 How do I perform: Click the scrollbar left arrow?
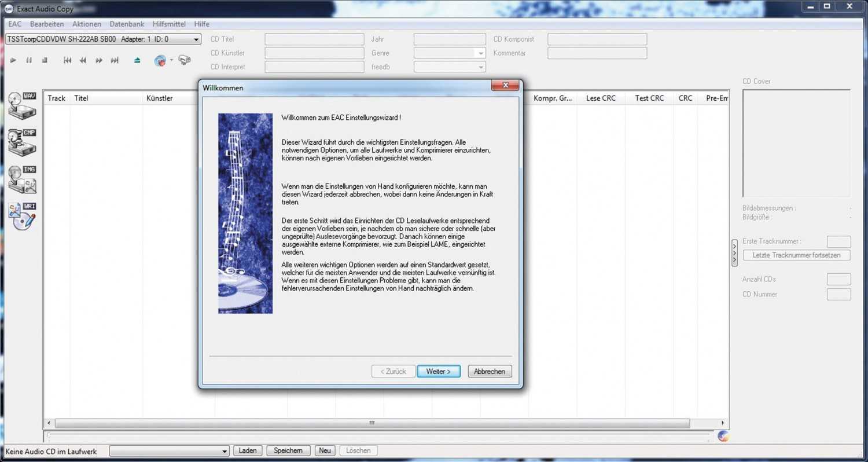click(49, 423)
